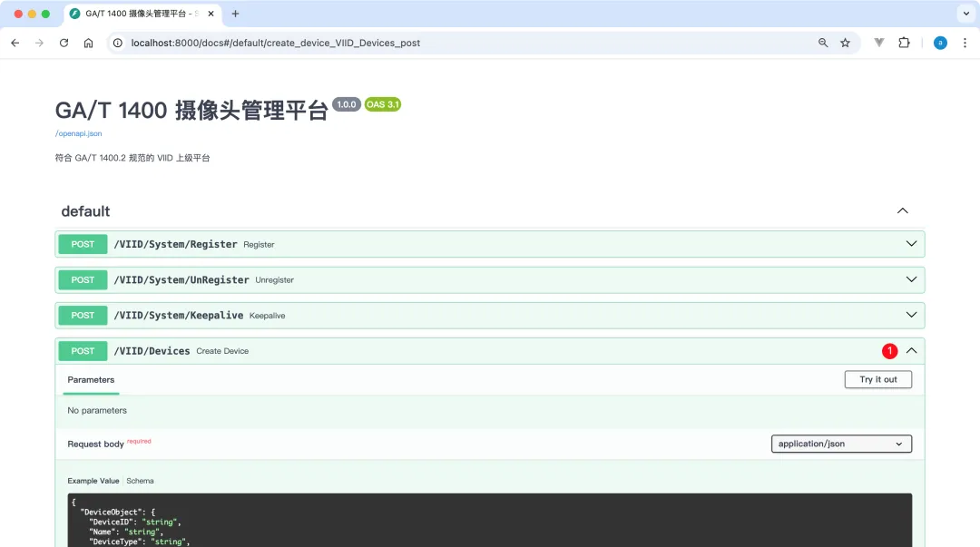Screen dimensions: 980x547
Task: Click the 符合 GA/T 1400.2 description text
Action: pos(132,158)
